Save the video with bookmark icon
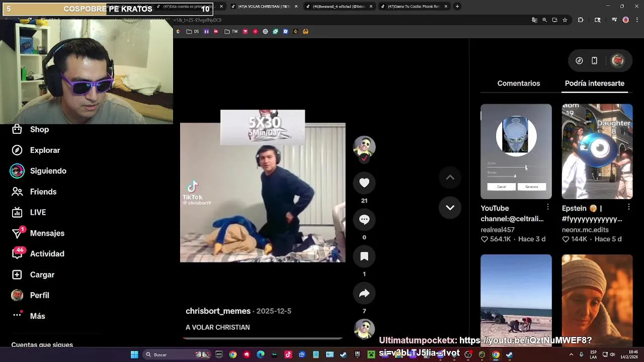The image size is (644, 362). 364,256
